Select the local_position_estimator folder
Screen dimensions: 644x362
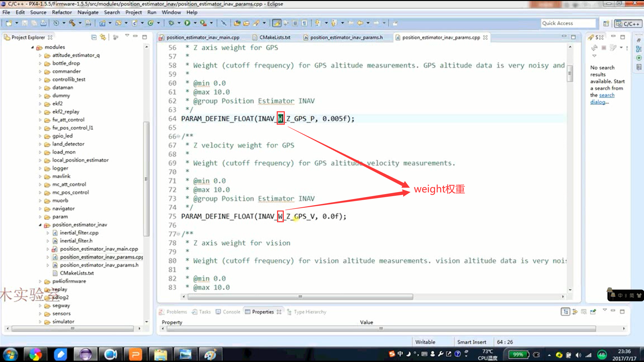click(80, 160)
